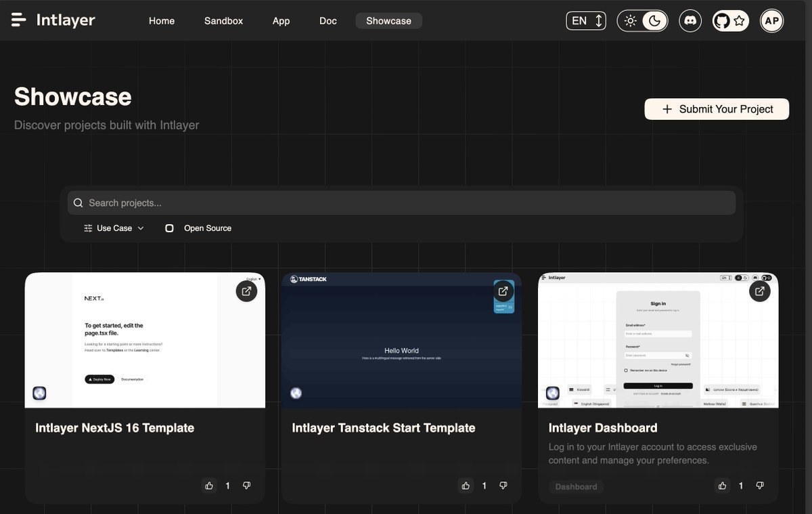Click Intlayer NextJS 16 Template title
The image size is (812, 514).
[x=115, y=428]
